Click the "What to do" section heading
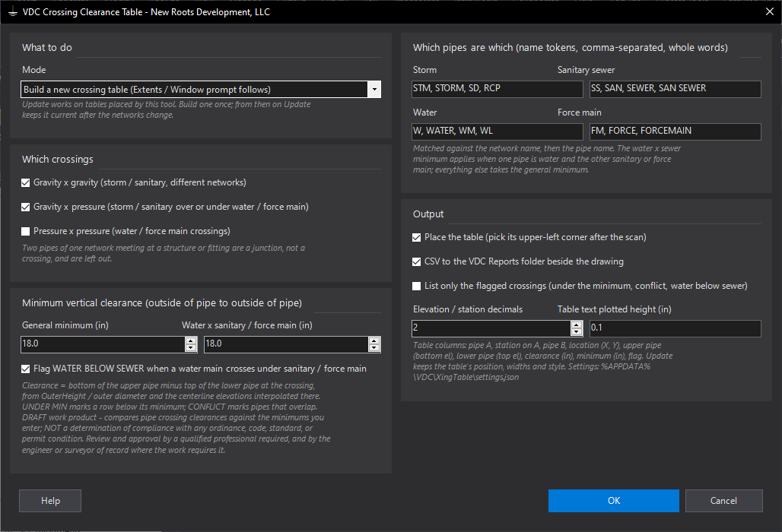Screen dimensions: 782x532 tap(47, 48)
